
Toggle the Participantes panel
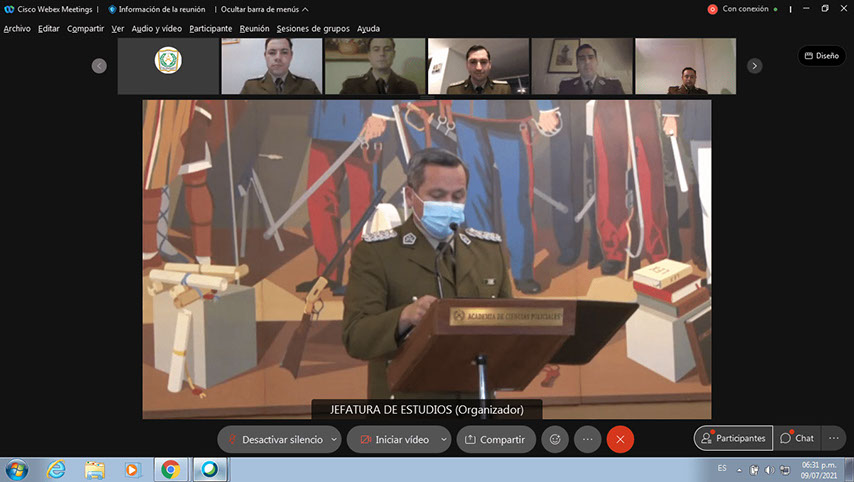click(x=733, y=438)
